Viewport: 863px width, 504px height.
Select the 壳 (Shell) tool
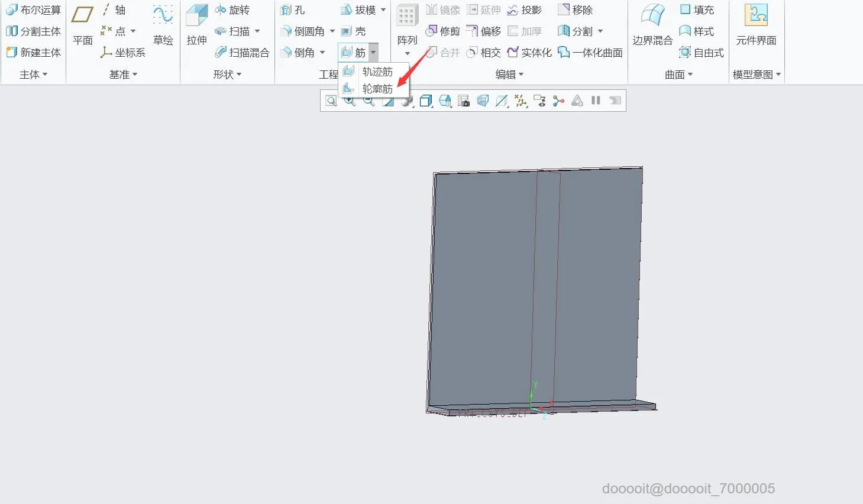click(x=355, y=31)
